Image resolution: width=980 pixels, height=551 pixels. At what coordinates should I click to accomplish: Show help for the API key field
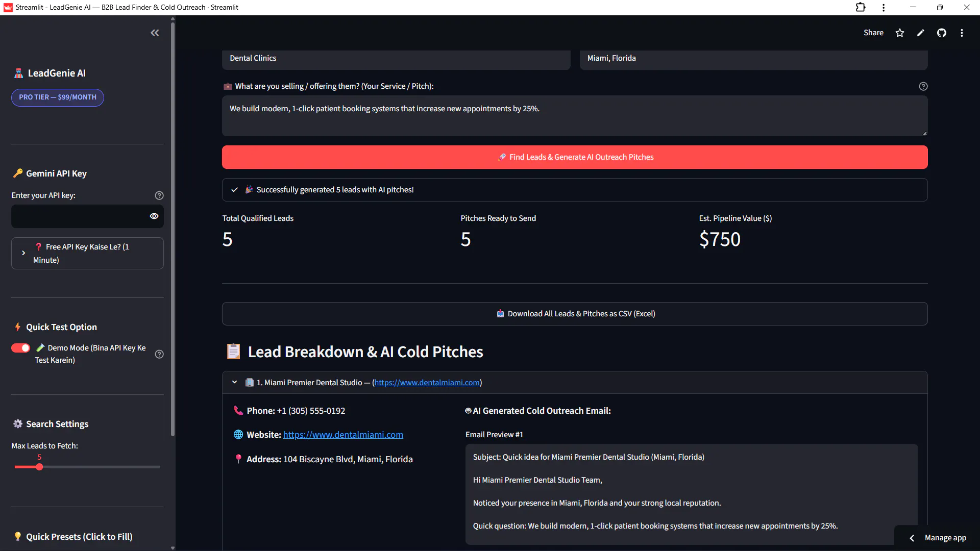[x=159, y=195]
